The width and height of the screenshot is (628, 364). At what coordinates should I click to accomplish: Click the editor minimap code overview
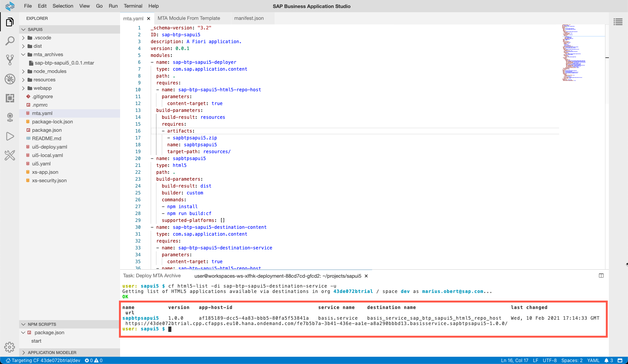tap(583, 53)
